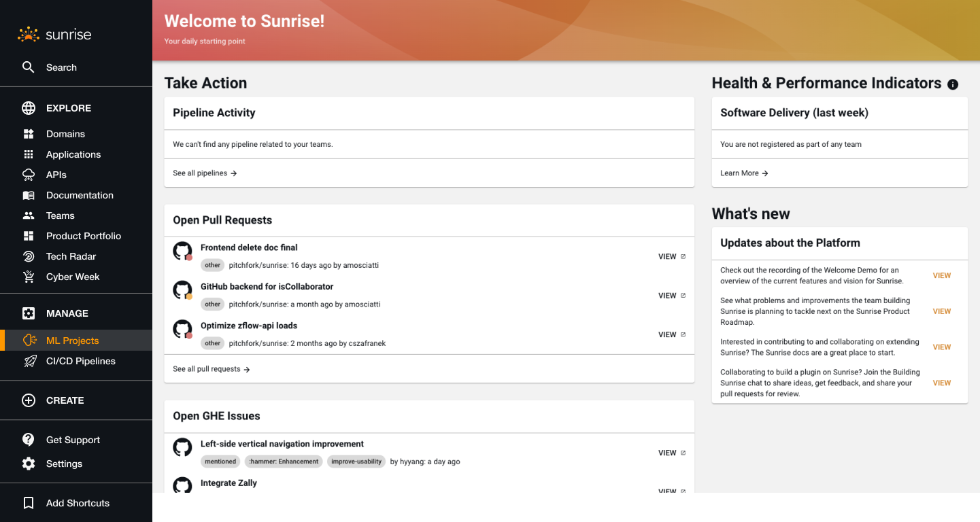View the Building Sunrise chat update
Viewport: 980px width, 522px height.
pyautogui.click(x=942, y=383)
